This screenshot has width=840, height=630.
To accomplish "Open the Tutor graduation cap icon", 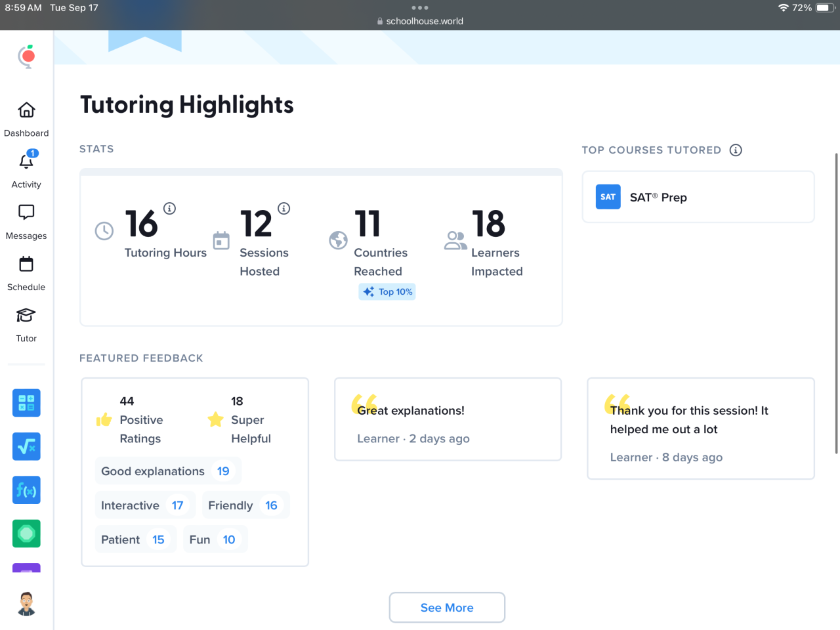I will [x=26, y=315].
